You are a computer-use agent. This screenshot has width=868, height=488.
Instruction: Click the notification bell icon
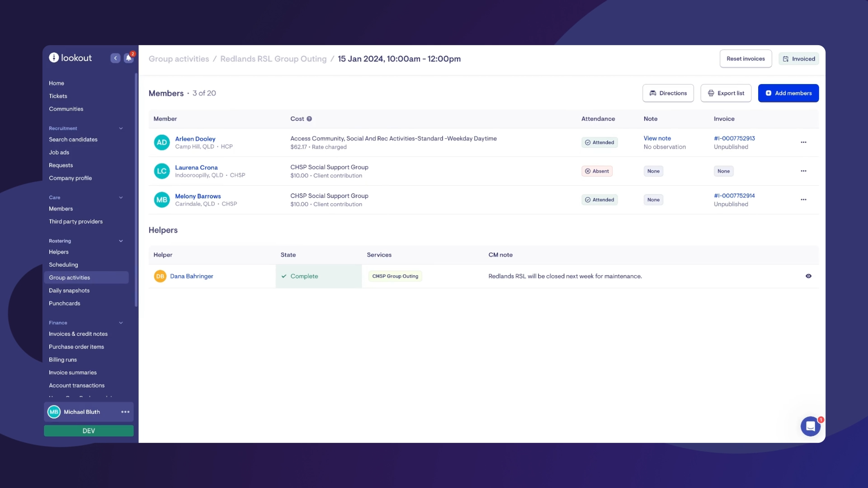pos(129,58)
